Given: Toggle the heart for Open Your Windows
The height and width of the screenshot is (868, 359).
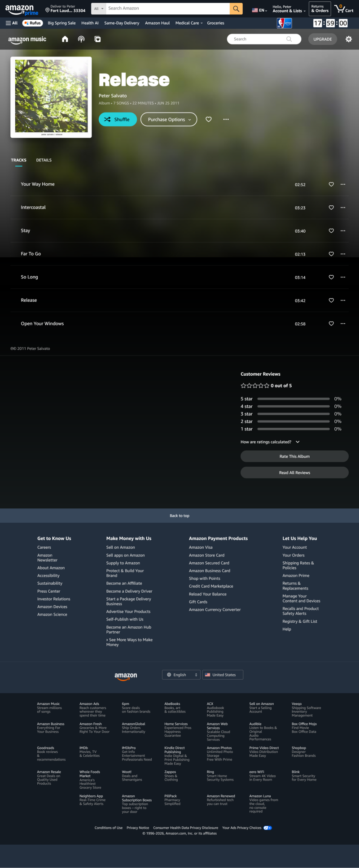Looking at the screenshot, I should click(x=331, y=324).
